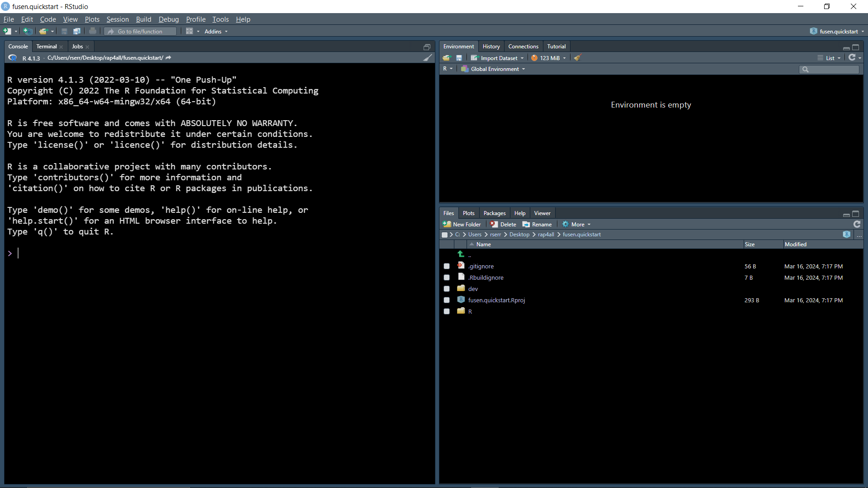Expand the Global Environment dropdown
This screenshot has width=868, height=488.
click(x=495, y=69)
